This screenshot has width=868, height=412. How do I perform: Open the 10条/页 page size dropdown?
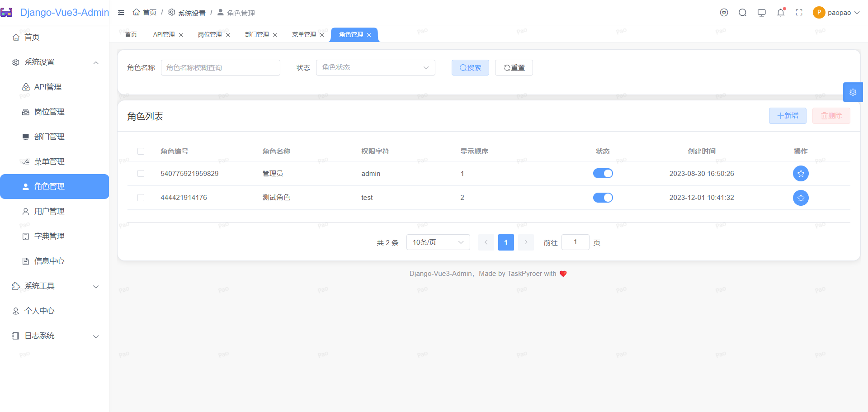click(438, 242)
